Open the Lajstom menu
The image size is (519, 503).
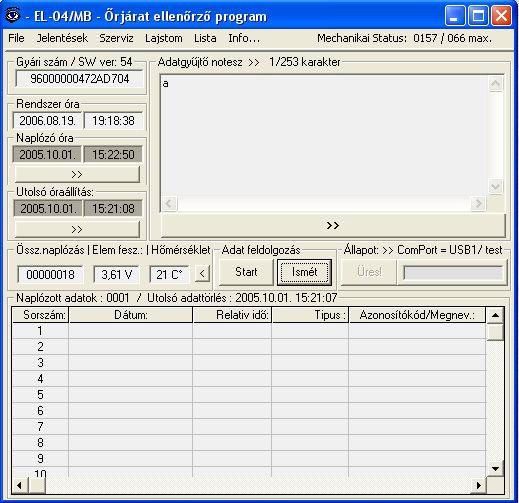[x=164, y=38]
